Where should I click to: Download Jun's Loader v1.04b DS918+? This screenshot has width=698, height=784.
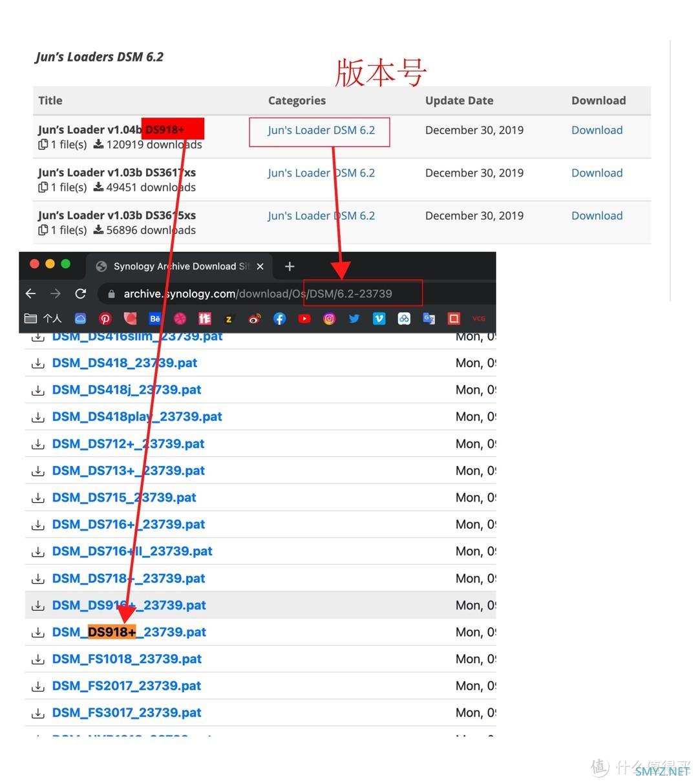(597, 130)
